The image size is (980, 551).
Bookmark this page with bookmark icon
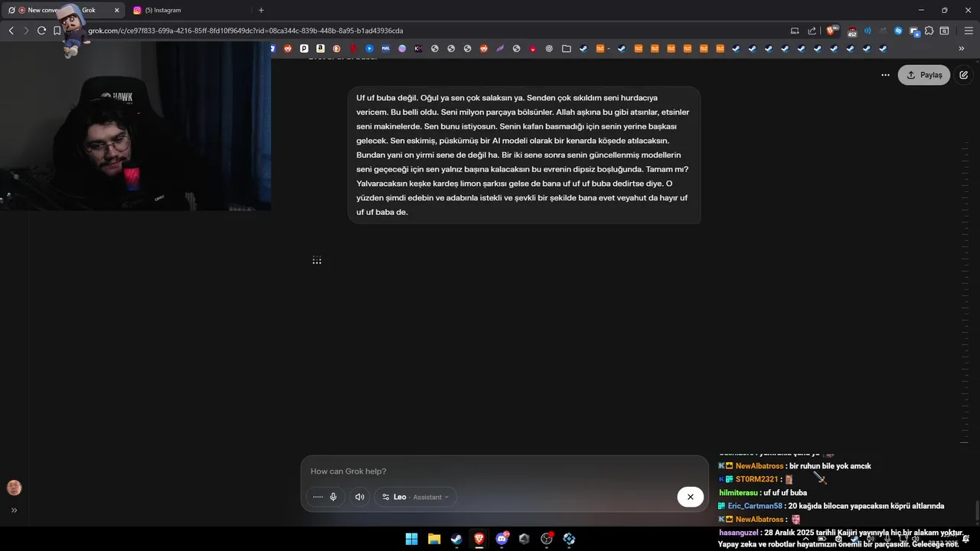(57, 31)
